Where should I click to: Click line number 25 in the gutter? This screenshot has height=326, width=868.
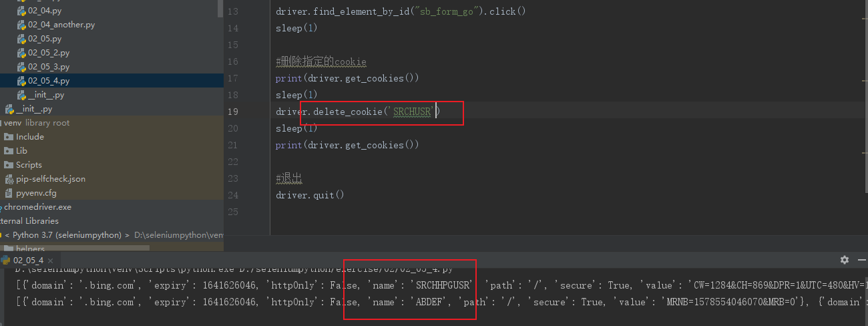coord(232,212)
